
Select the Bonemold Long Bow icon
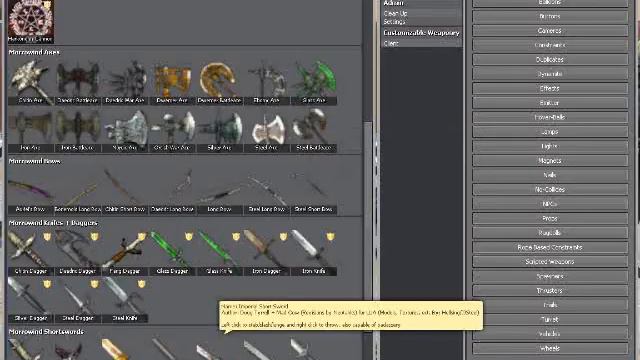click(x=78, y=191)
